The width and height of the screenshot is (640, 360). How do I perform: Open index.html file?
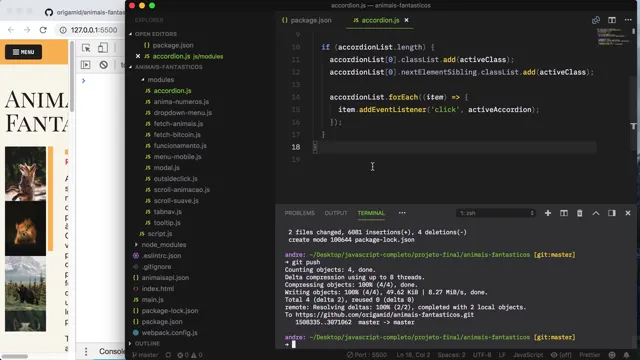point(158,289)
